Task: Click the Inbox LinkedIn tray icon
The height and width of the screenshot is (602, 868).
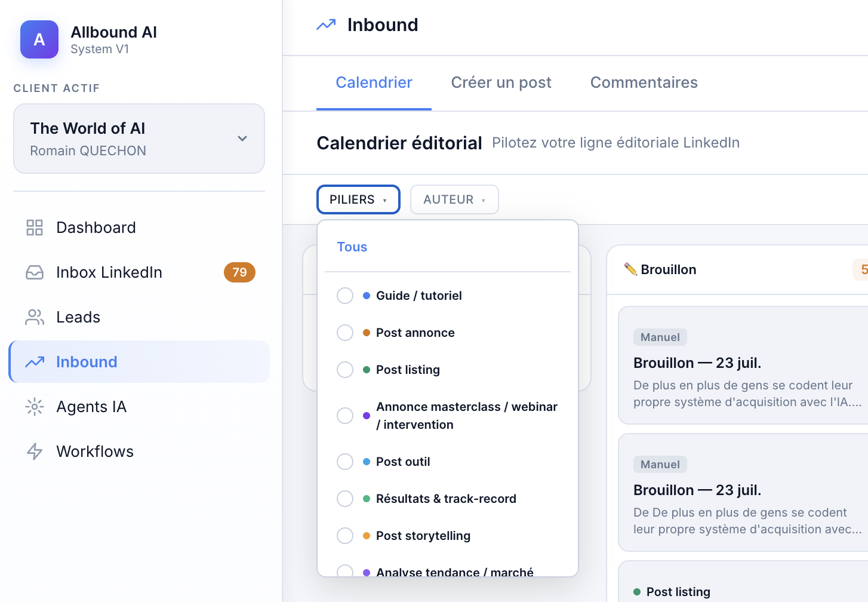Action: click(35, 272)
